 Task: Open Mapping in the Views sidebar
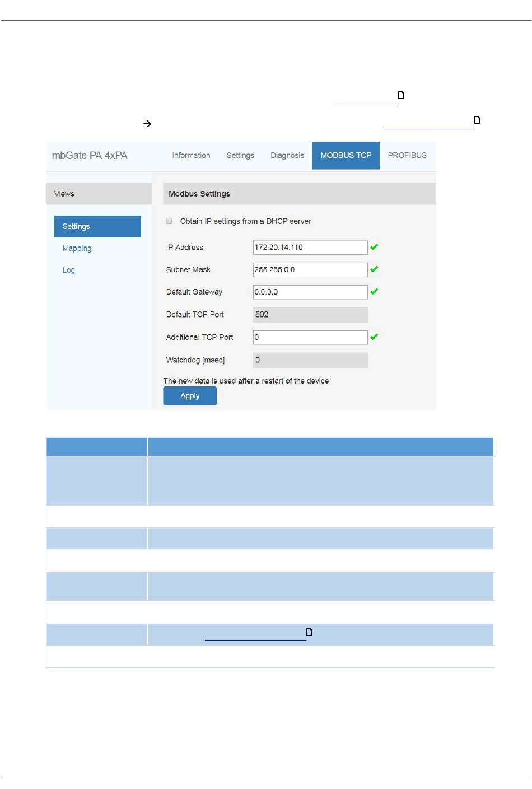point(77,248)
